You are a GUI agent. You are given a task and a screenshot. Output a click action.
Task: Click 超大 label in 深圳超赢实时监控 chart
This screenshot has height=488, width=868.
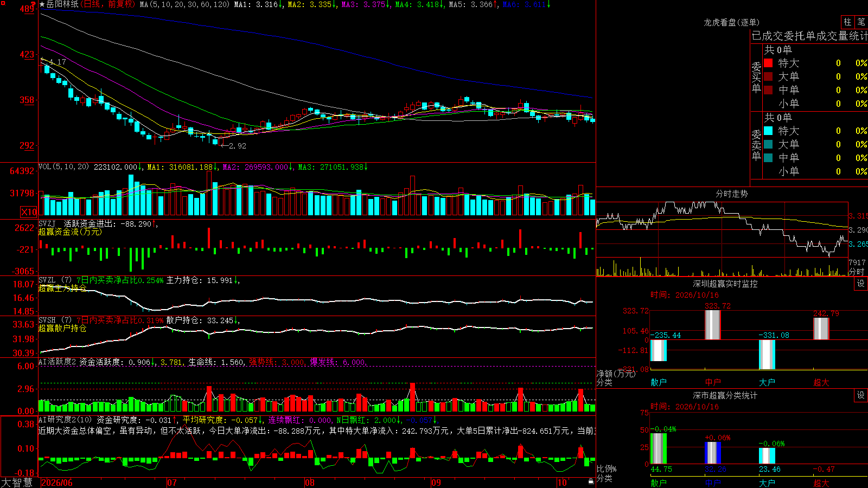tap(821, 382)
